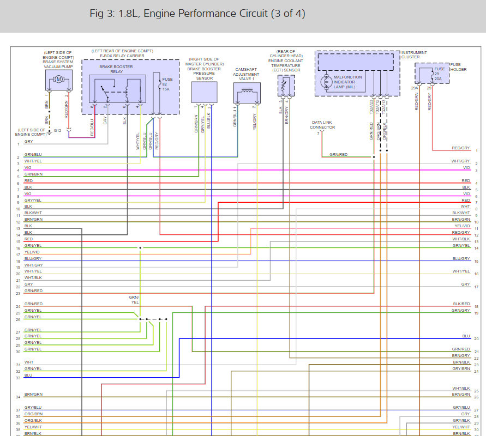
Task: Click the 'GRN/BLU' wire label at left pin 2
Action: pyautogui.click(x=33, y=154)
